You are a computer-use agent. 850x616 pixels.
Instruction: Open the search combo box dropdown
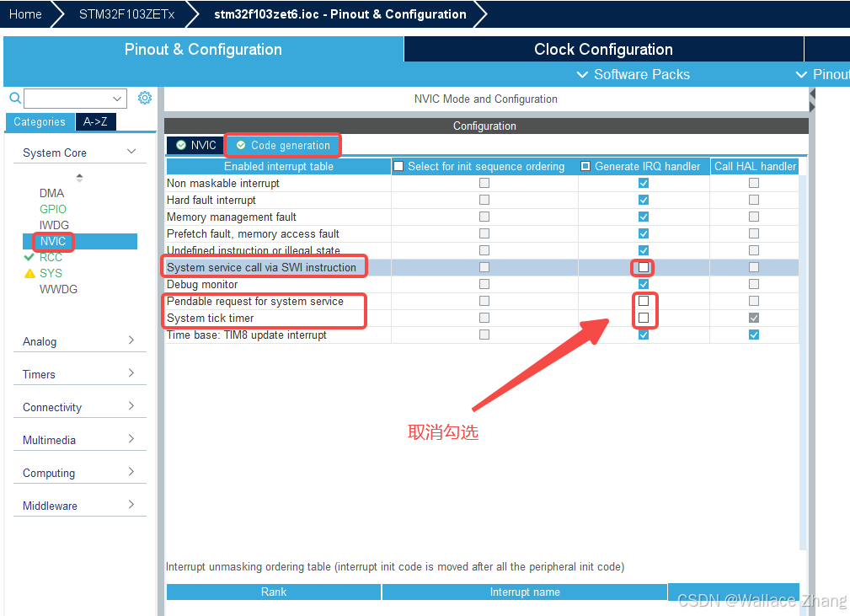[x=117, y=99]
